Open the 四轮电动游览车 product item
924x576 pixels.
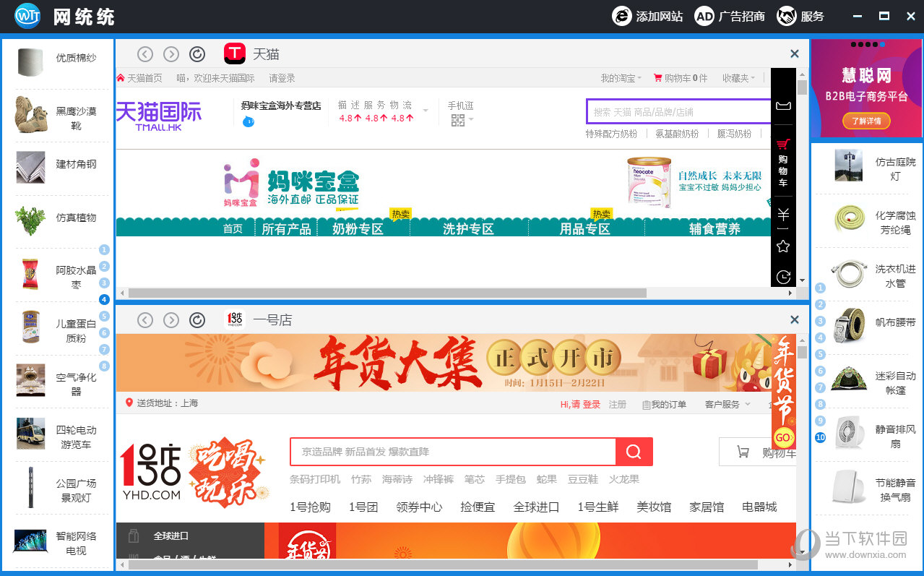[x=58, y=434]
